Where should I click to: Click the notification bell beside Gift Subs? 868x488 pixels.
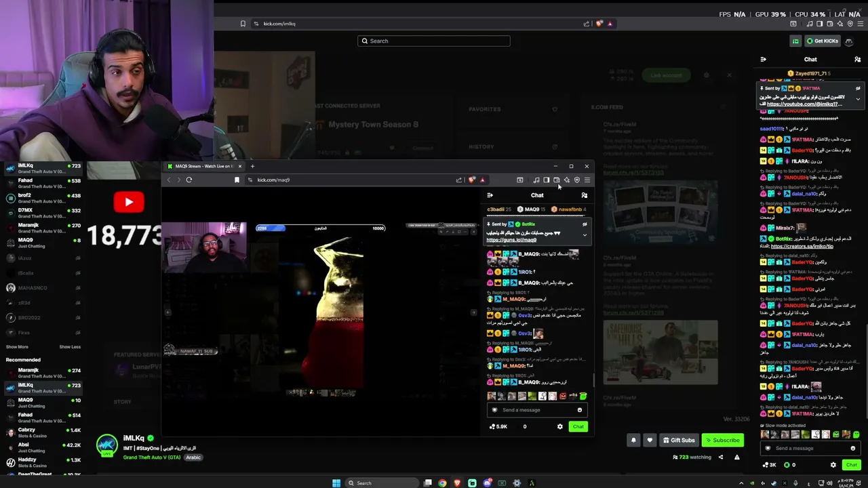pos(633,440)
